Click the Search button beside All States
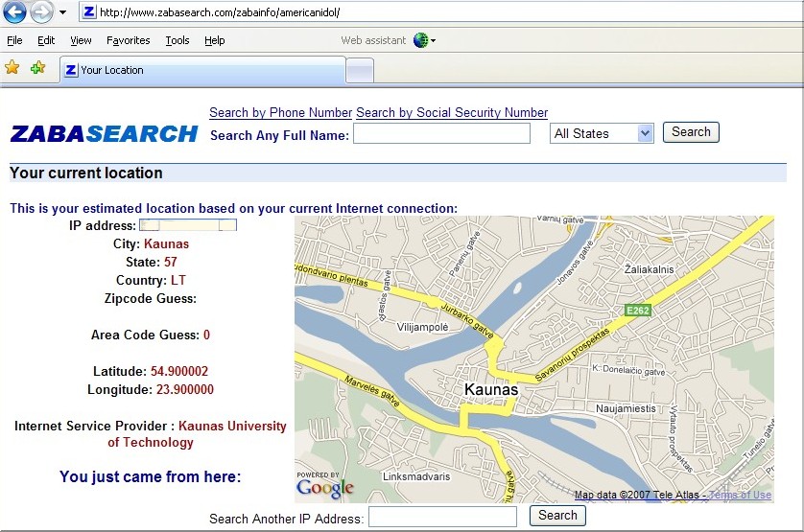This screenshot has height=532, width=804. (691, 132)
